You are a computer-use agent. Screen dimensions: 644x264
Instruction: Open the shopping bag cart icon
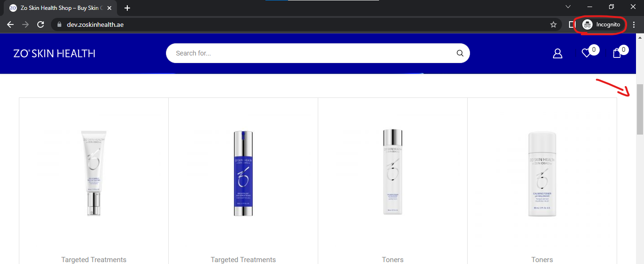[617, 53]
